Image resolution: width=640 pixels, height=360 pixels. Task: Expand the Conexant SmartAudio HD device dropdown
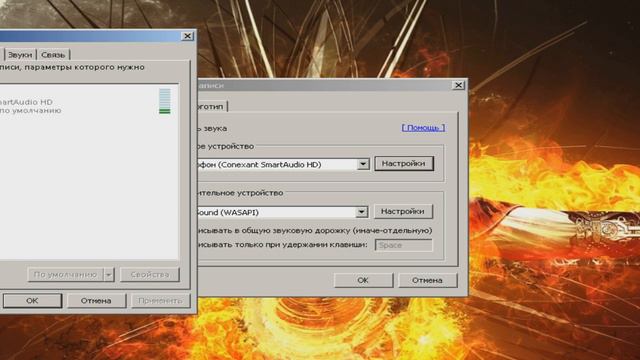[363, 164]
